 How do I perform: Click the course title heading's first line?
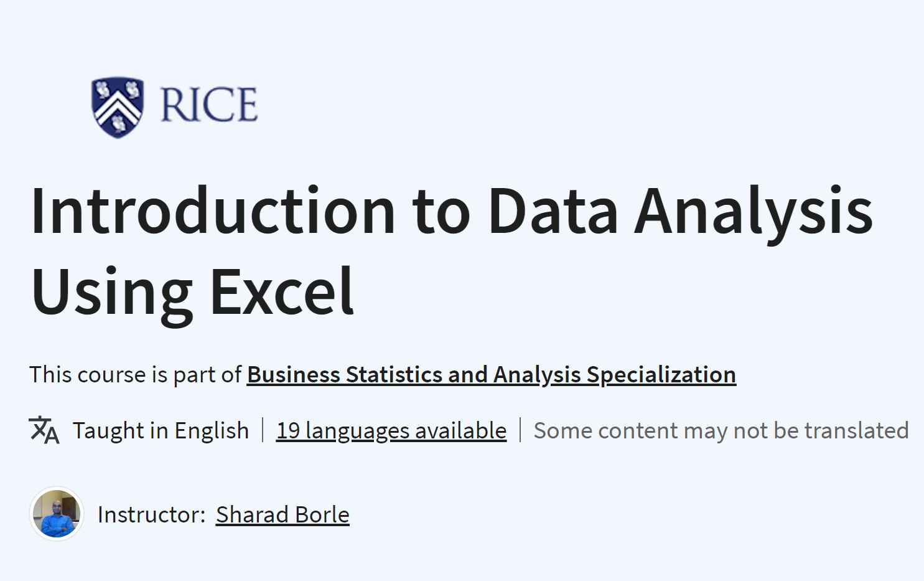pos(452,212)
